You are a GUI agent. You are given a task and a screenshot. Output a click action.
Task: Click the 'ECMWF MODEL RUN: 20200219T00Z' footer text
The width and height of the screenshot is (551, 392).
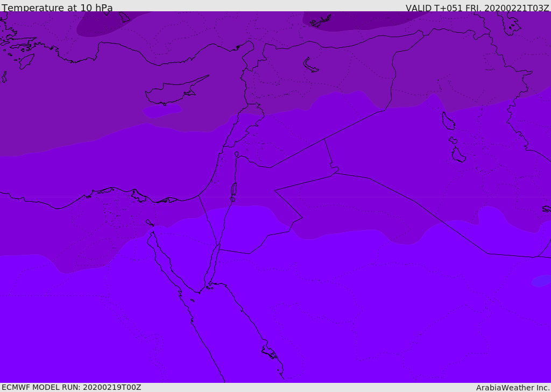pos(72,387)
